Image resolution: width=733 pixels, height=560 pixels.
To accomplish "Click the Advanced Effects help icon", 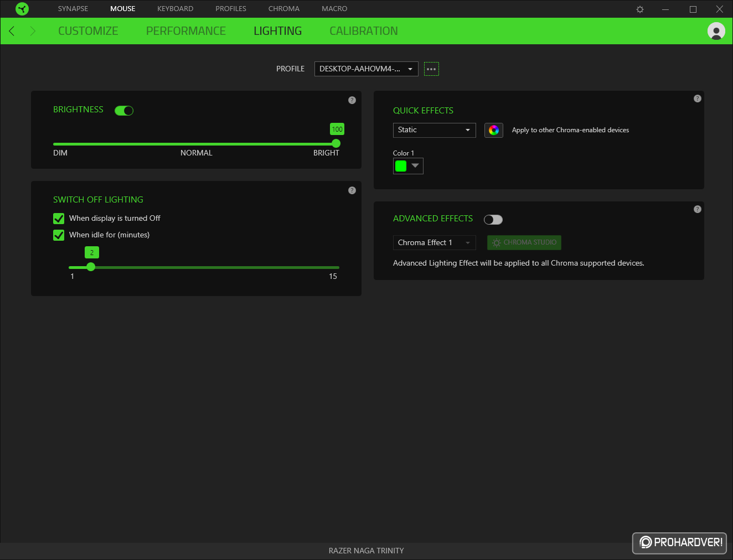I will point(698,209).
